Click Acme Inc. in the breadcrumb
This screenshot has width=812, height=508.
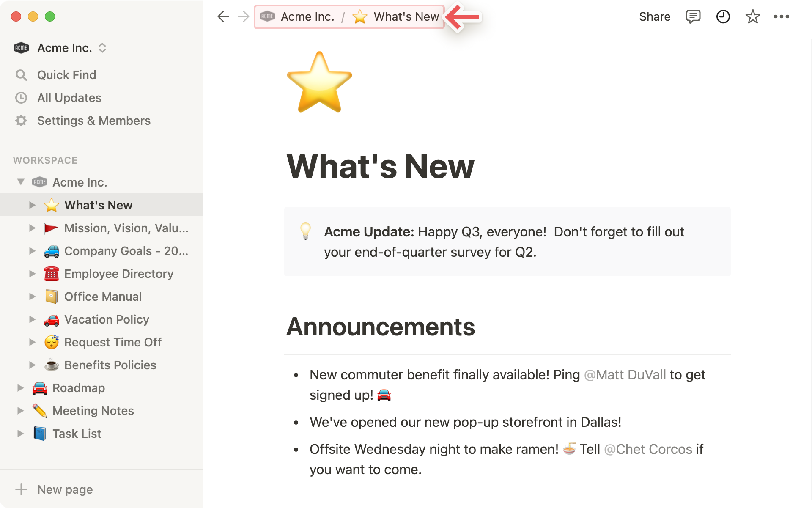coord(307,17)
